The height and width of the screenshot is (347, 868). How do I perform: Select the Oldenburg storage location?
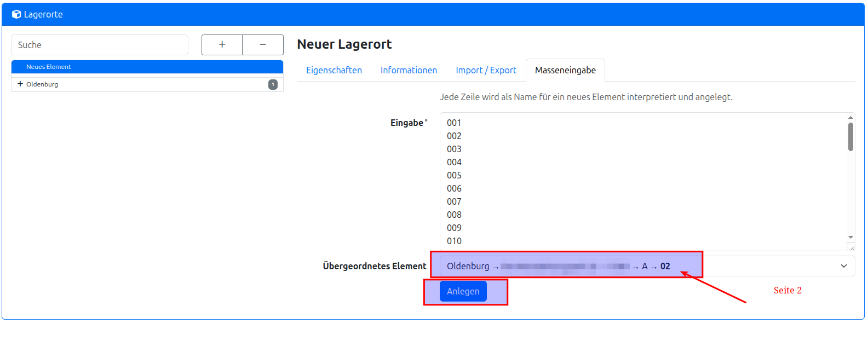(x=42, y=84)
